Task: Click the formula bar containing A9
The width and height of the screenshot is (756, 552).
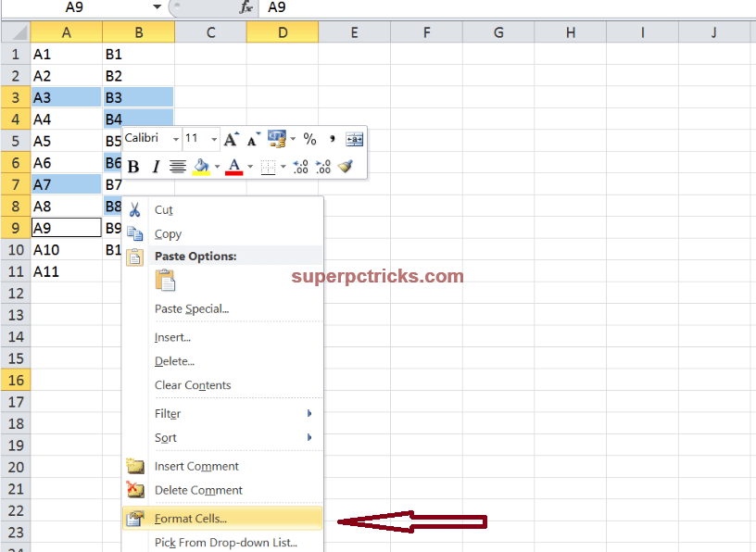Action: pos(509,7)
